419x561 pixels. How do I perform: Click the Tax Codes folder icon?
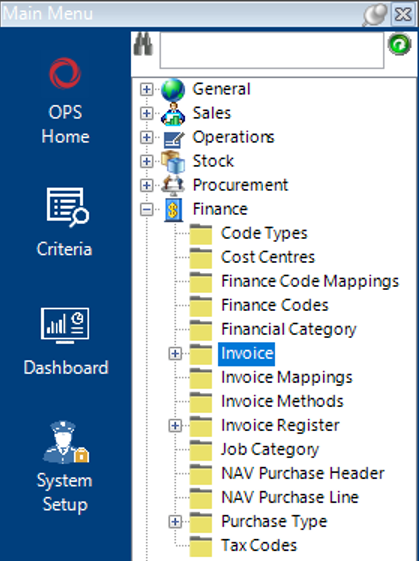[x=201, y=546]
